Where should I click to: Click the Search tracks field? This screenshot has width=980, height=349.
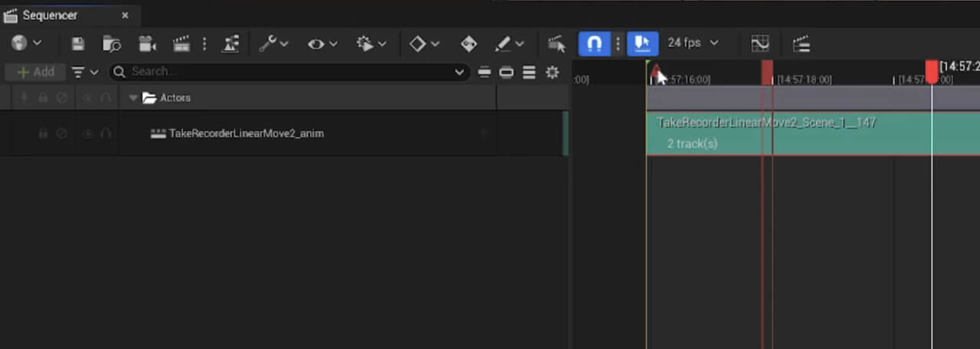(x=289, y=72)
